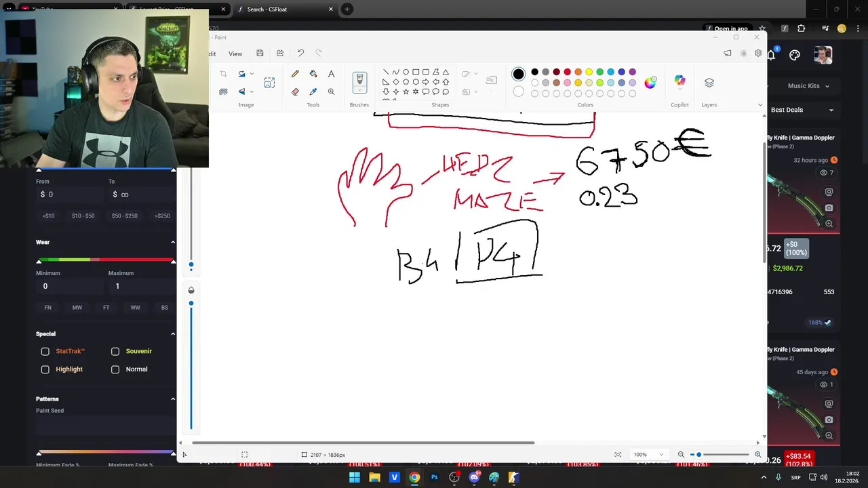The width and height of the screenshot is (868, 488).
Task: Select the >$250 price preset
Action: tap(162, 216)
